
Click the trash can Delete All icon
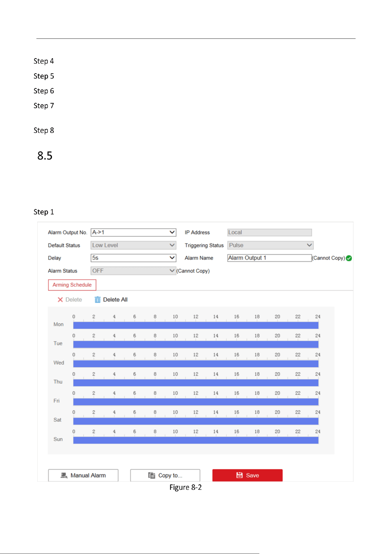[x=97, y=299]
